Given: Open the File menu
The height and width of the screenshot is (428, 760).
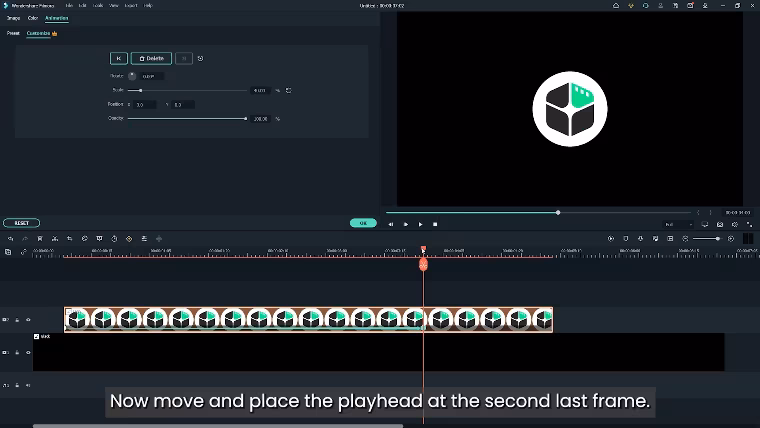Looking at the screenshot, I should [69, 6].
